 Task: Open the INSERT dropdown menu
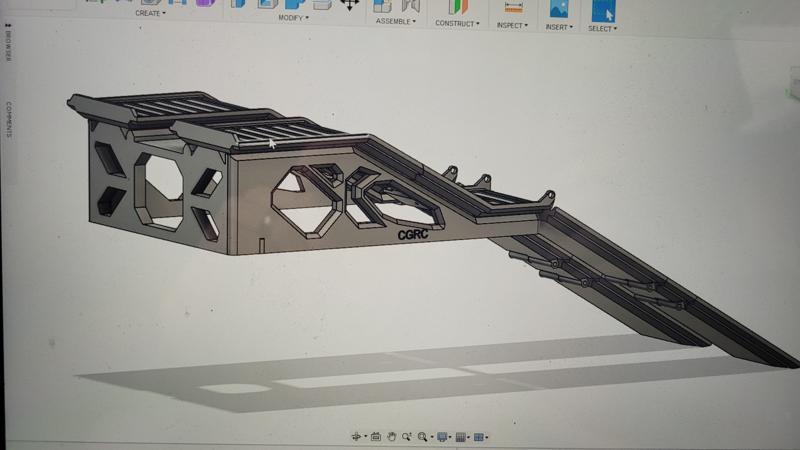coord(559,27)
